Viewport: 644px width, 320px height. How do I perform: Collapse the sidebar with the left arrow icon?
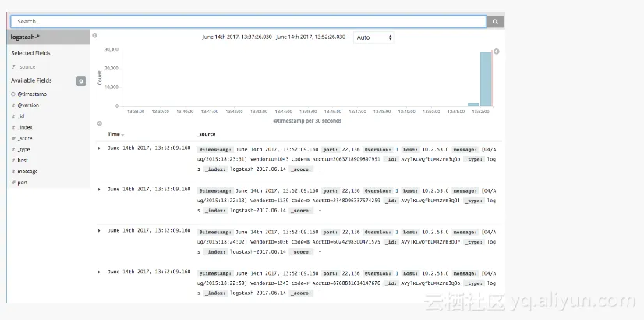coord(95,36)
